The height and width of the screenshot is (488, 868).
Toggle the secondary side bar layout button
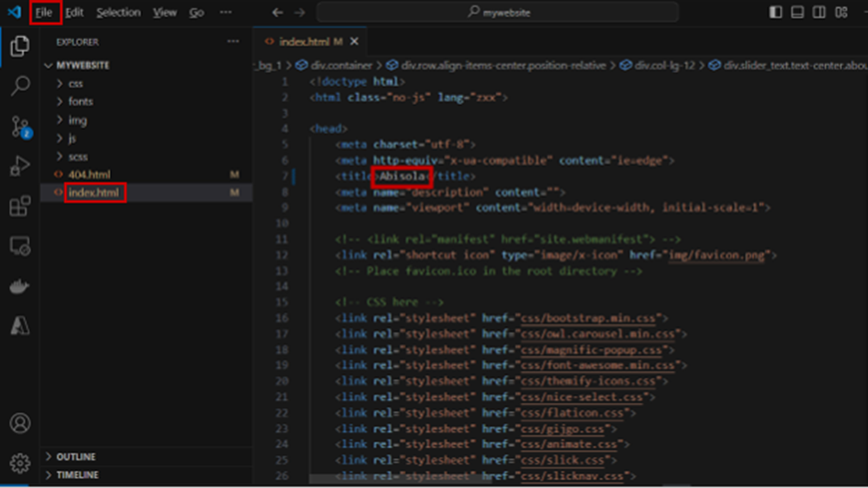[x=818, y=12]
